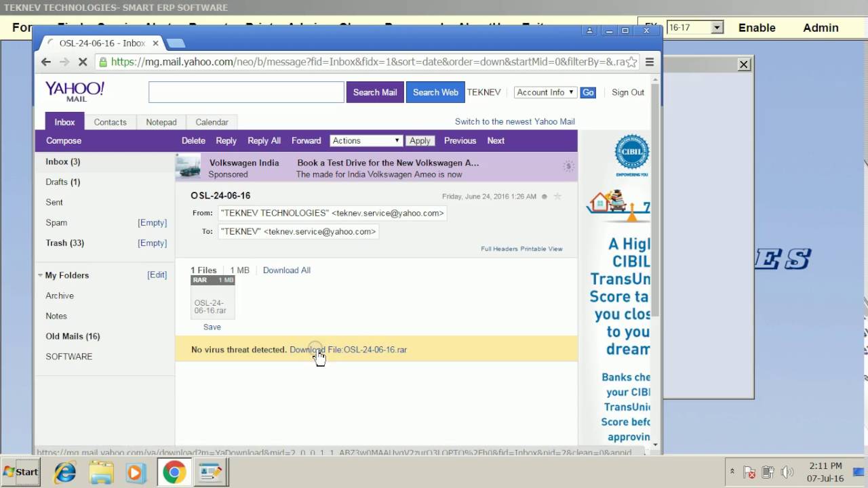Forward this message
The height and width of the screenshot is (488, 868).
click(306, 140)
